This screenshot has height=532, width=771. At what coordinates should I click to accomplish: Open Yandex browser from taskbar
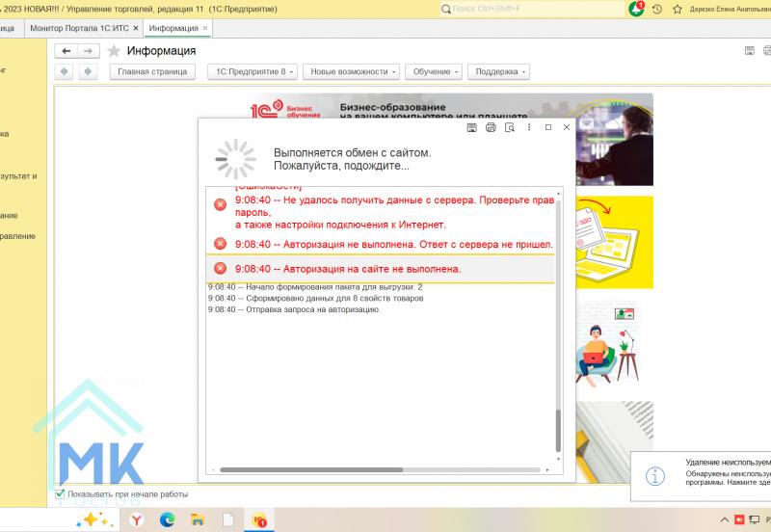[x=137, y=519]
